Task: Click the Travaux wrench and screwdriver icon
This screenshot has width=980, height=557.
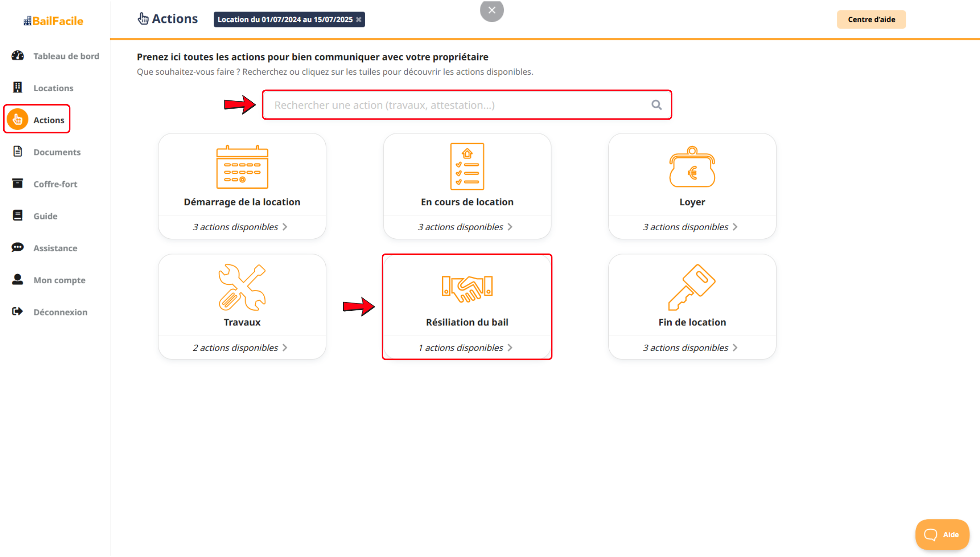Action: tap(242, 287)
